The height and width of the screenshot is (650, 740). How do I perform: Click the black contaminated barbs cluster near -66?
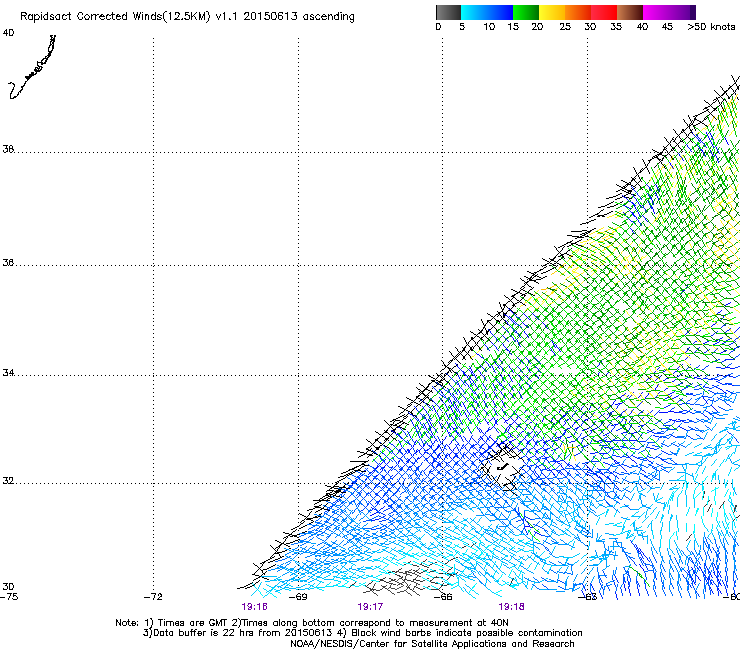pos(411,578)
